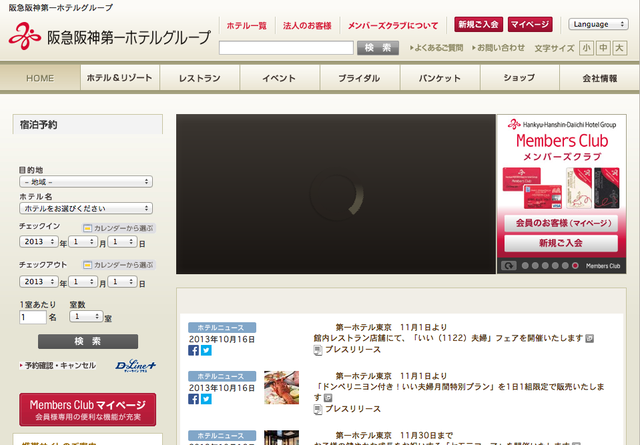Viewport: 640px width, 445px height.
Task: Select the fourth banner slide dot
Action: tap(555, 266)
